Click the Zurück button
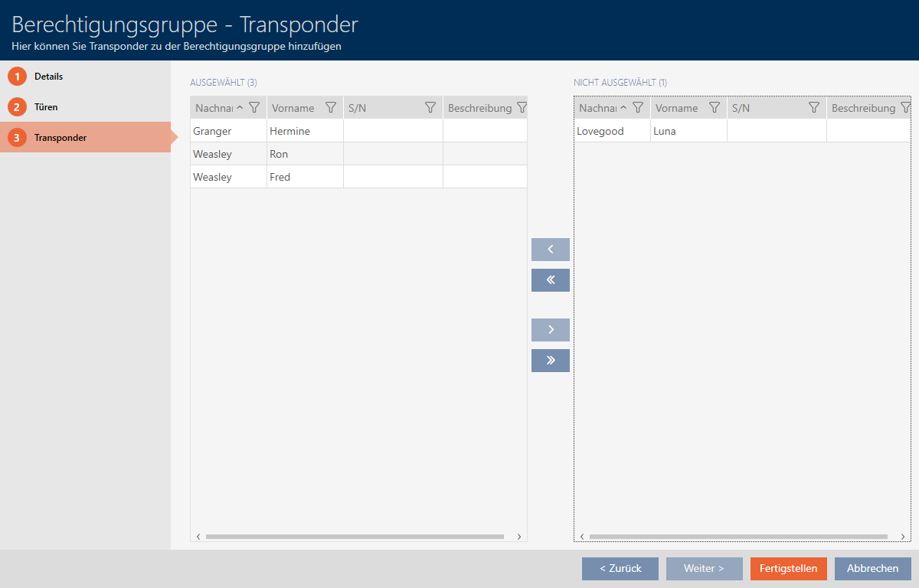Image resolution: width=919 pixels, height=588 pixels. coord(620,569)
